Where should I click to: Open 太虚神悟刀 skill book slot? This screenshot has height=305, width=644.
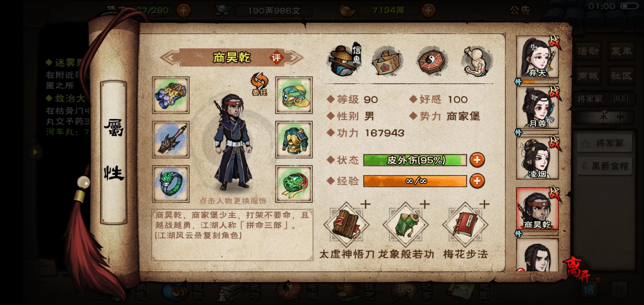pyautogui.click(x=346, y=225)
